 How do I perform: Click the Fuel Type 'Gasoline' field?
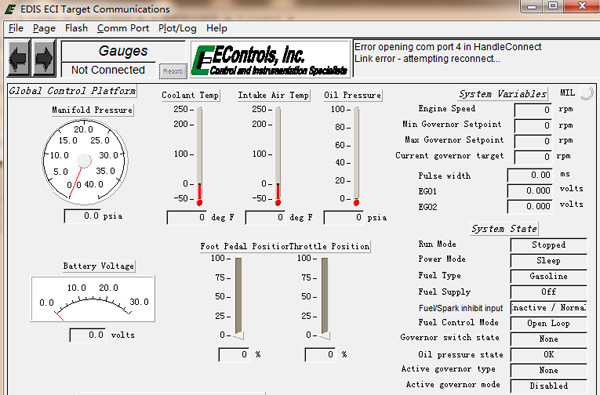pyautogui.click(x=548, y=276)
